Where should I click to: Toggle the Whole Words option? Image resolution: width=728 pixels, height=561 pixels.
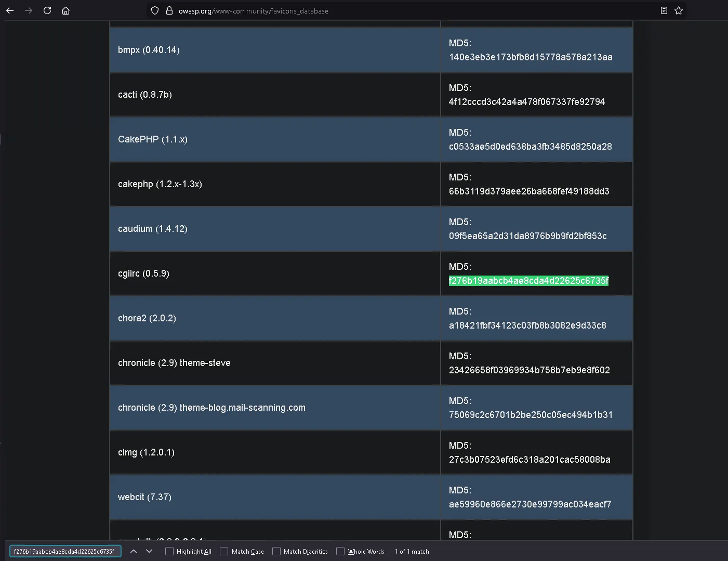[x=341, y=551]
